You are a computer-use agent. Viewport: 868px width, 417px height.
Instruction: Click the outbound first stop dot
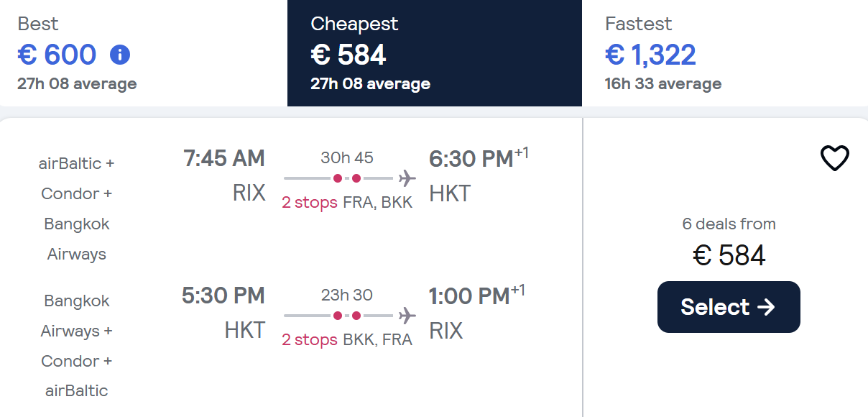(x=338, y=178)
